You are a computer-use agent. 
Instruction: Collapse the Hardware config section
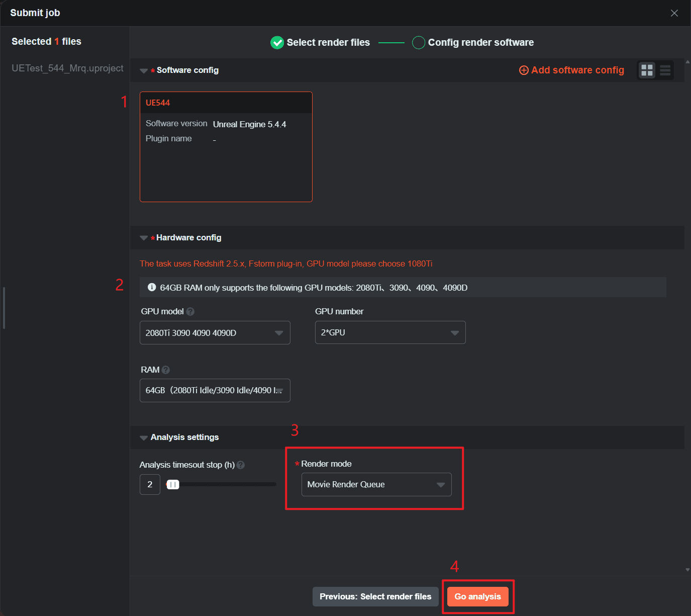click(144, 238)
